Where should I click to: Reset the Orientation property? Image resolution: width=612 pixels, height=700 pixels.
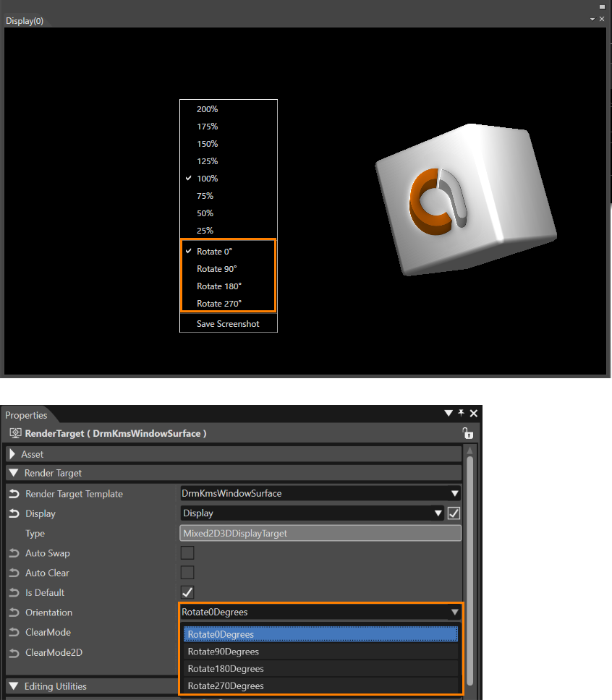tap(14, 612)
